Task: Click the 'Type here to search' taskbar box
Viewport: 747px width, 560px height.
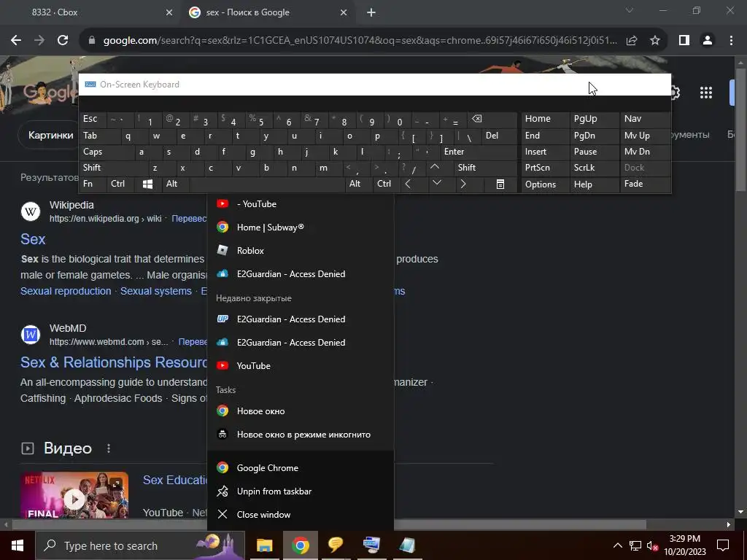Action: point(140,545)
